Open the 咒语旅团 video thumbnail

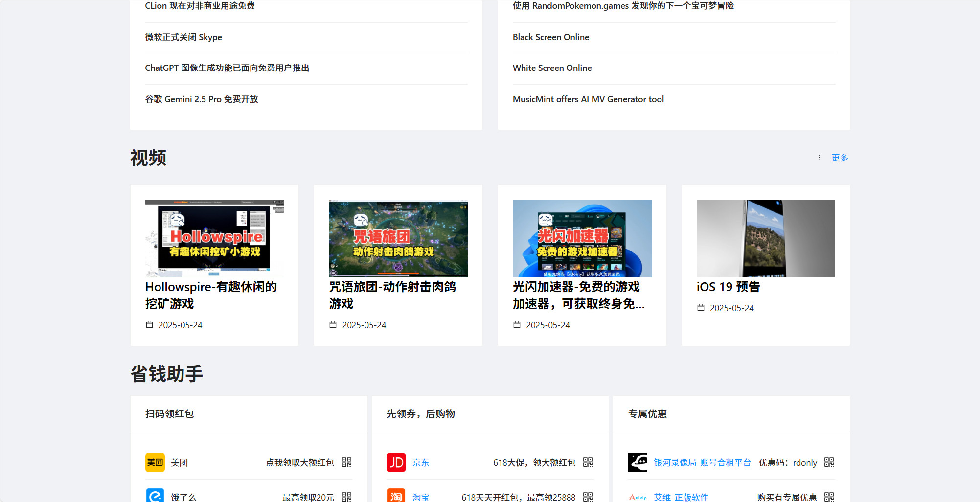[x=398, y=238]
